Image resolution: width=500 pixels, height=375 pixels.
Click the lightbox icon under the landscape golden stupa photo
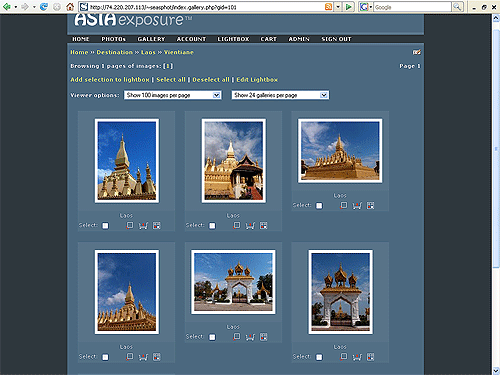point(343,206)
